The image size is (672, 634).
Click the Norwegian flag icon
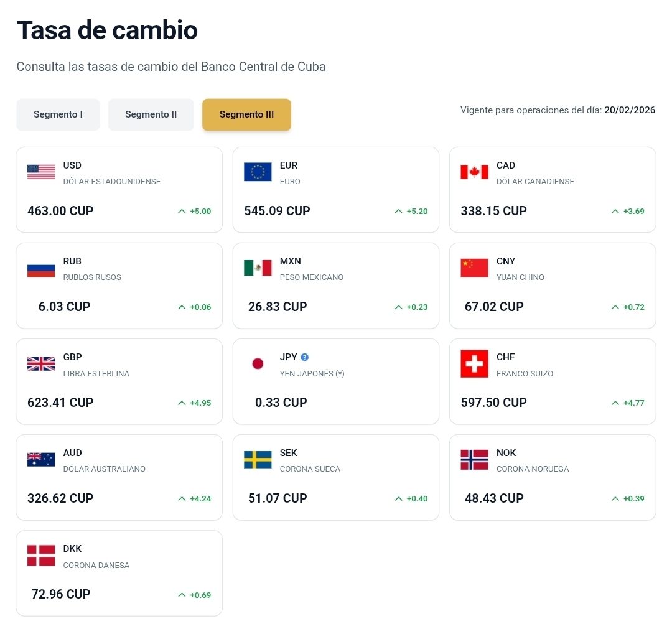tap(474, 460)
